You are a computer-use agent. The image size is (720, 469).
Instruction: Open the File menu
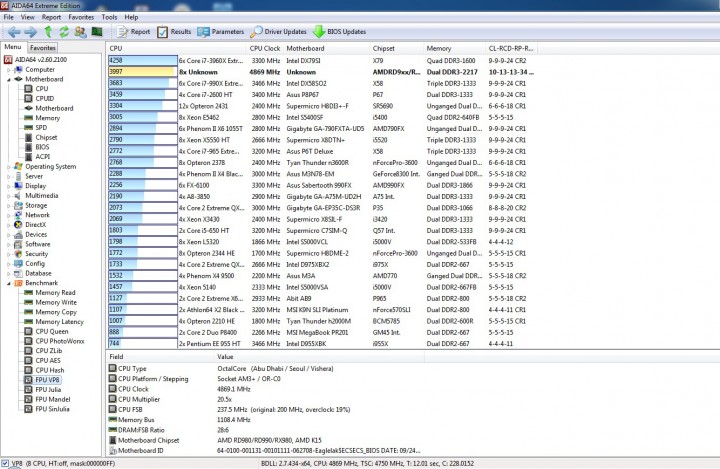point(9,17)
